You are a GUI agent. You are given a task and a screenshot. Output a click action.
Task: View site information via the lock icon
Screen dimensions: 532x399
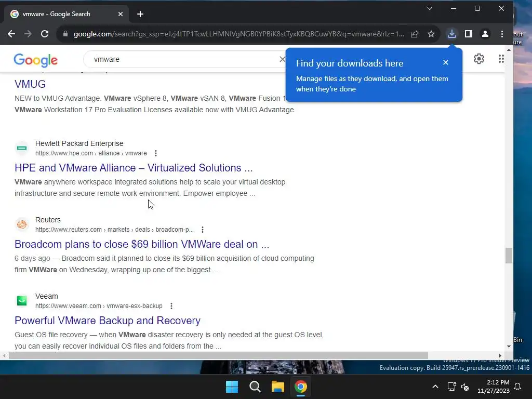pyautogui.click(x=65, y=34)
